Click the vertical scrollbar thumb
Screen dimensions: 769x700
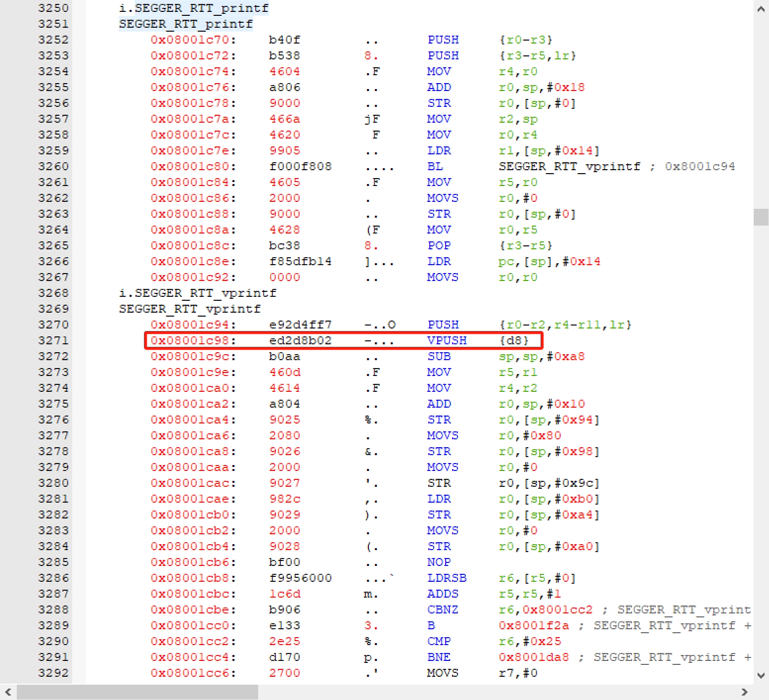[x=761, y=217]
